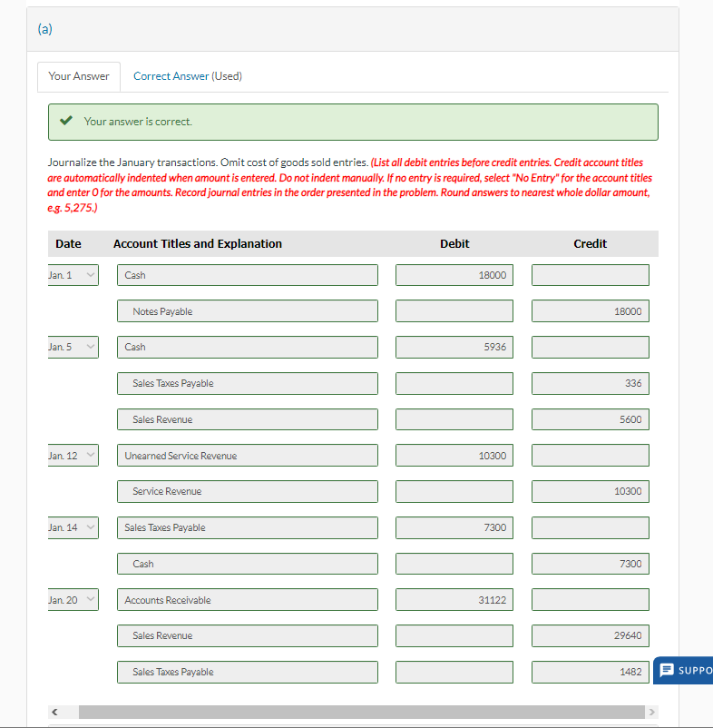This screenshot has width=713, height=728.
Task: Click the empty credit field for Jan. 1 Cash
Action: click(x=590, y=275)
